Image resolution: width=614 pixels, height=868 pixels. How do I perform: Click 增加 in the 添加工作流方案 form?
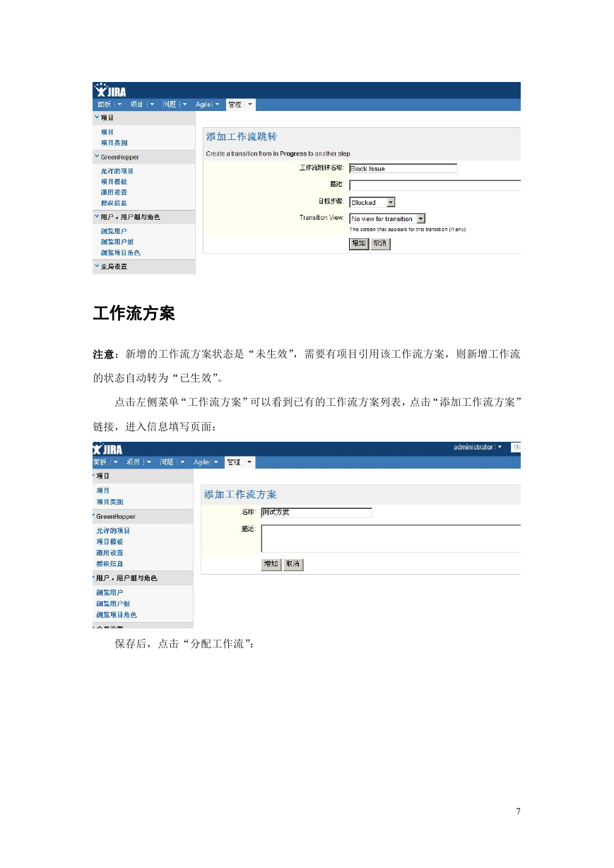271,565
